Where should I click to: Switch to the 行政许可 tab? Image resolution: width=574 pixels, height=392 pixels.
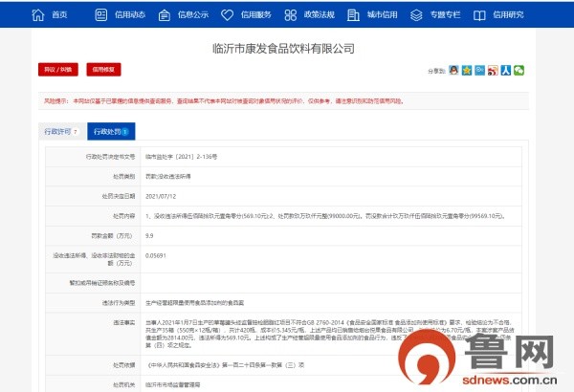(62, 131)
